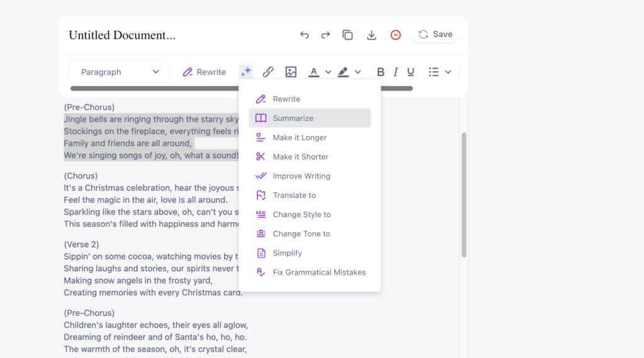
Task: Click the insert link icon
Action: (x=268, y=72)
